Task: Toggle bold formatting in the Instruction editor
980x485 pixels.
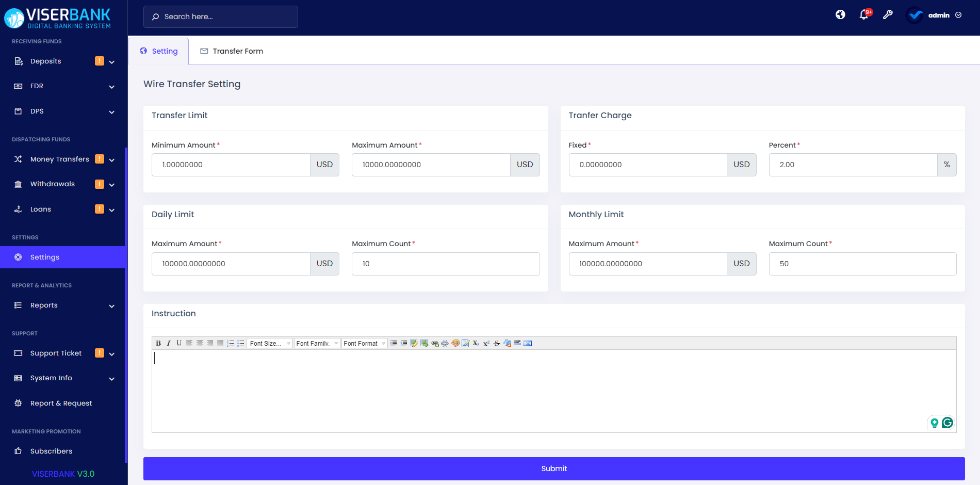Action: (158, 343)
